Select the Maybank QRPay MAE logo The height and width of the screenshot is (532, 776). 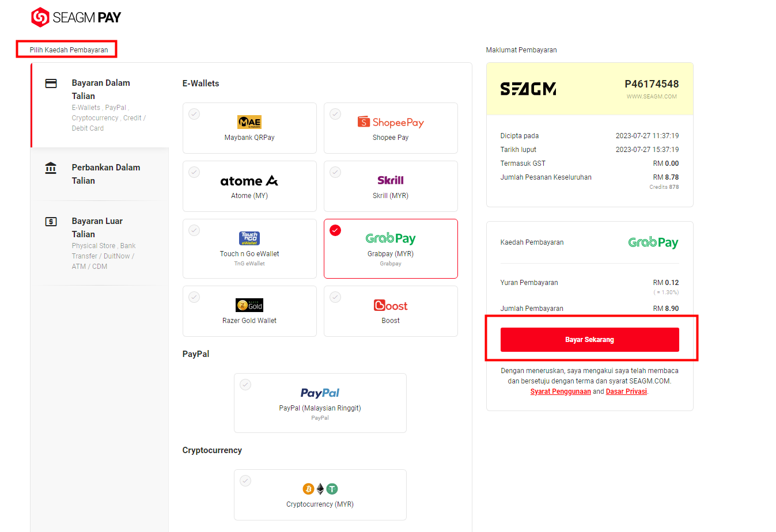249,122
